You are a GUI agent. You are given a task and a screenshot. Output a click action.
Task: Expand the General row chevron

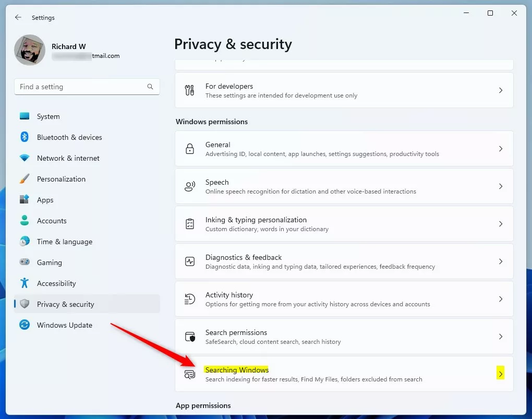tap(501, 149)
